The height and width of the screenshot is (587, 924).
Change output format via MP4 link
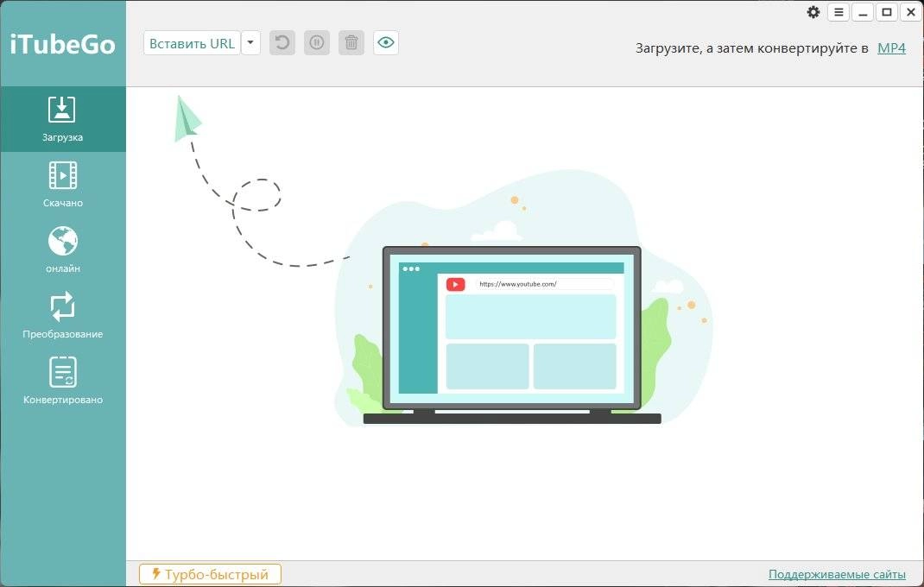pyautogui.click(x=891, y=48)
